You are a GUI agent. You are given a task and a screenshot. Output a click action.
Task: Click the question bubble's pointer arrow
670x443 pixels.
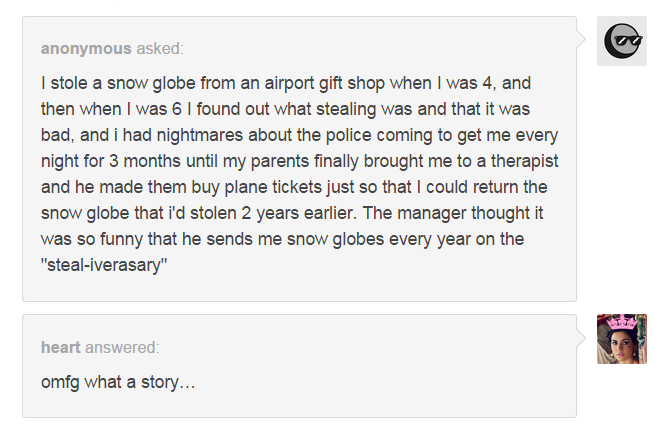tap(582, 40)
